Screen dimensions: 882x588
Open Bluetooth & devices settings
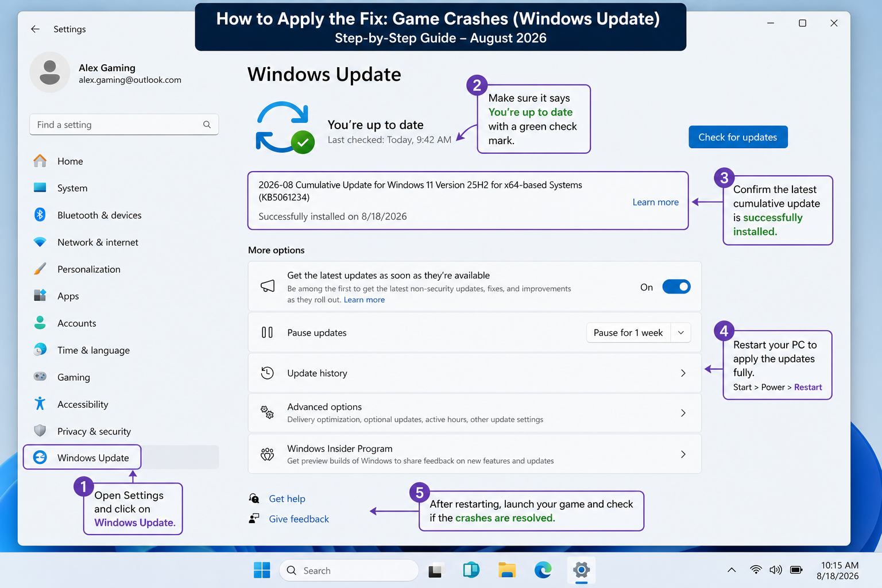(x=99, y=215)
